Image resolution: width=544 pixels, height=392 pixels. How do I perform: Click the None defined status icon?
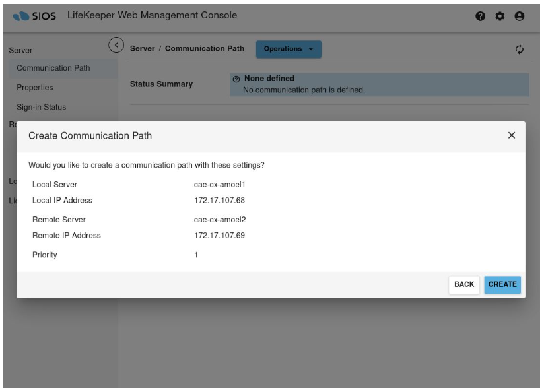pyautogui.click(x=236, y=79)
